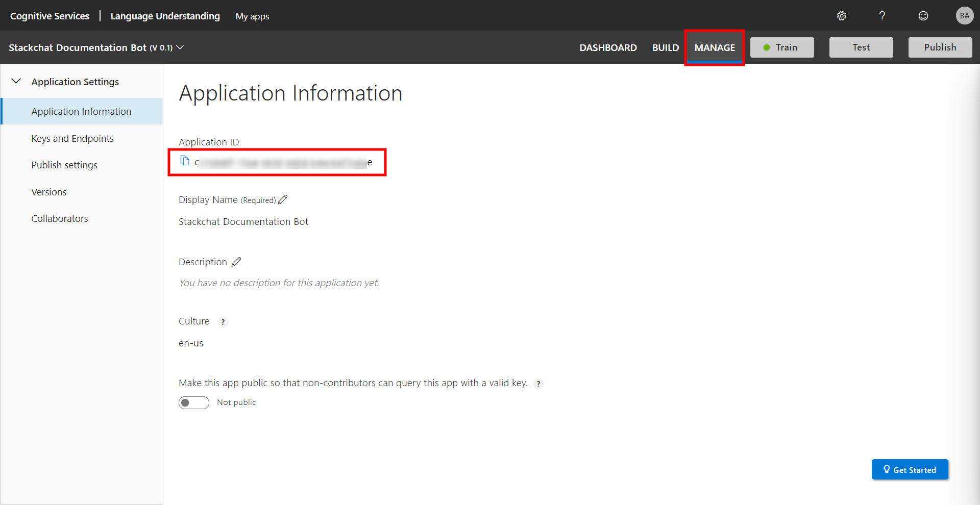Click the blurred Application ID value
The width and height of the screenshot is (980, 505).
283,162
